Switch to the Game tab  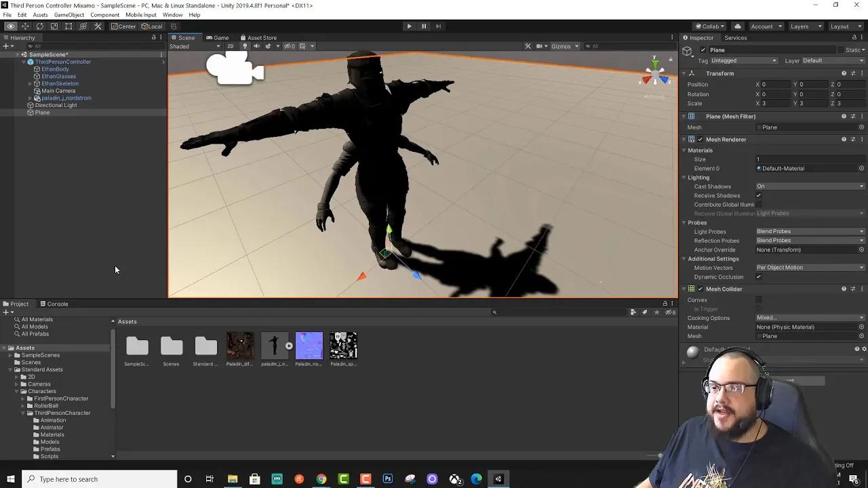click(219, 37)
